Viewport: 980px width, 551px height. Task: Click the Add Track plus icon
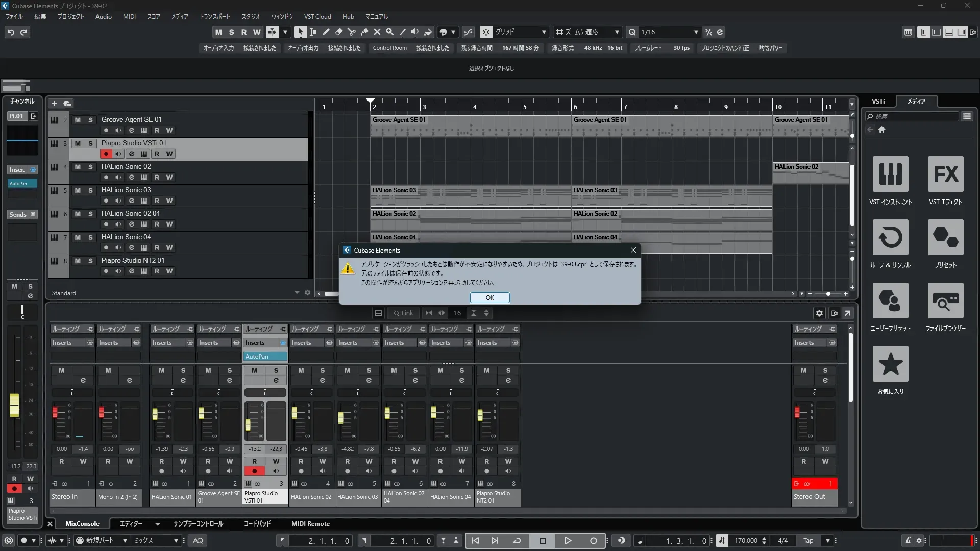pos(54,103)
